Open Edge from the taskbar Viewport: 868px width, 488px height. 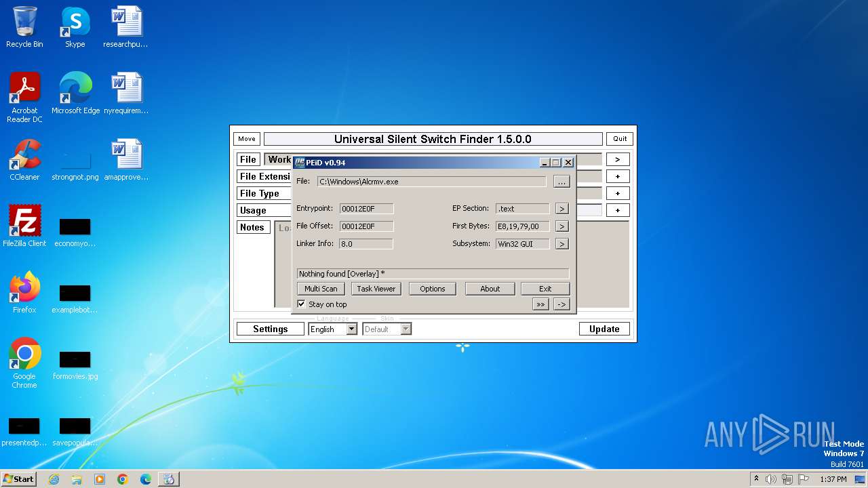[146, 479]
